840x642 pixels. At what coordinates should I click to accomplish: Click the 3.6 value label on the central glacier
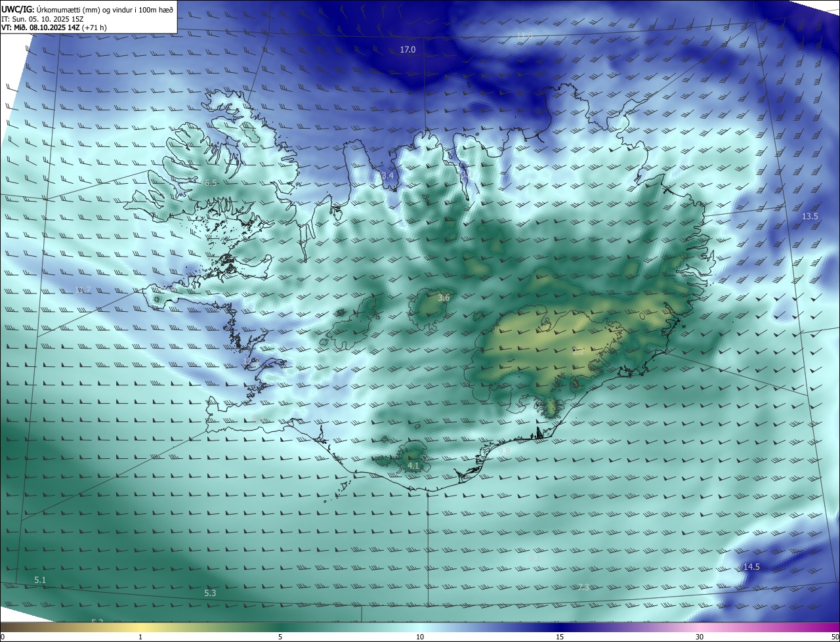[x=444, y=298]
